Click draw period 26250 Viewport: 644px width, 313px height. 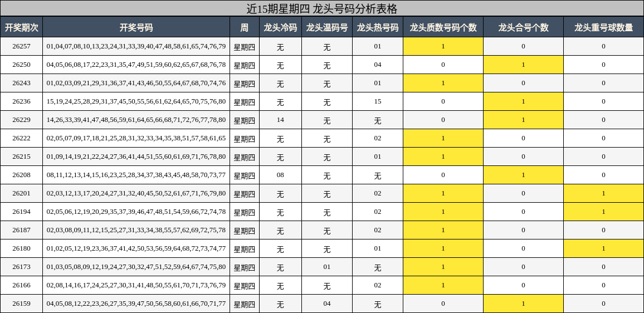pyautogui.click(x=21, y=65)
